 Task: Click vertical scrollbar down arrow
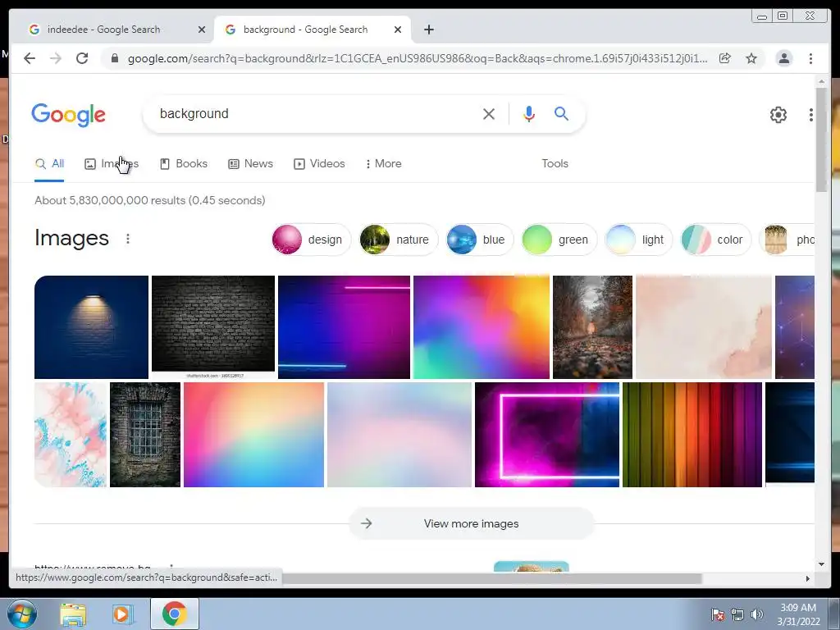point(821,564)
